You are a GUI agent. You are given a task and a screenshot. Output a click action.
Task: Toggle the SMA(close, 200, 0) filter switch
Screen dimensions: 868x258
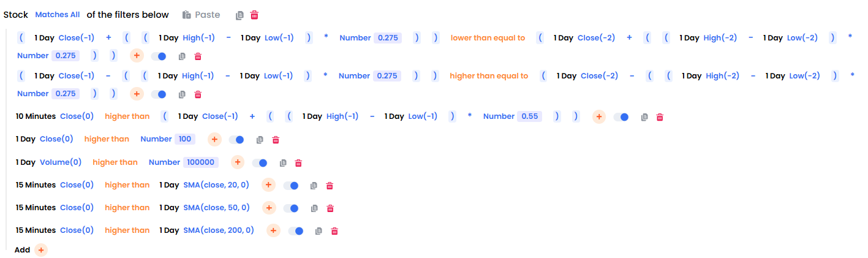point(296,231)
